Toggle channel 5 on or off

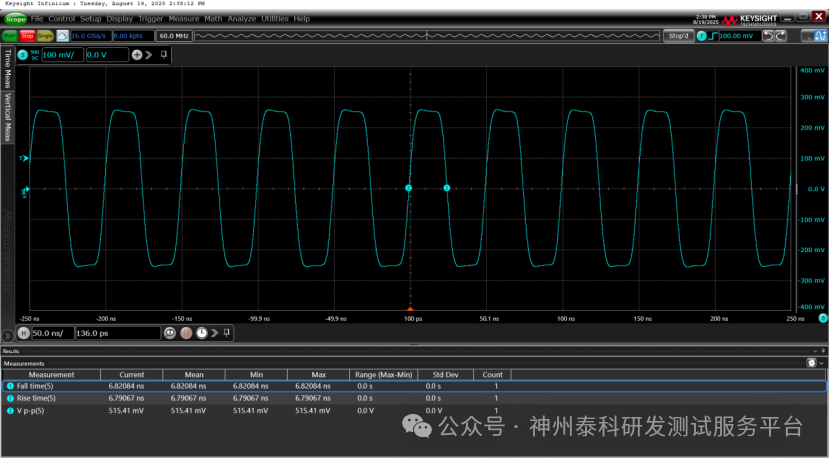click(x=23, y=55)
